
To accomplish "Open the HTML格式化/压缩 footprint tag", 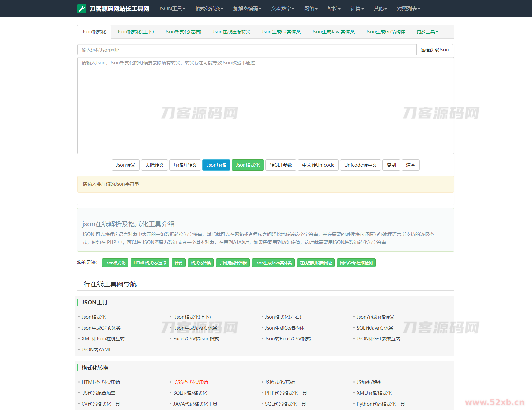I will pyautogui.click(x=150, y=263).
